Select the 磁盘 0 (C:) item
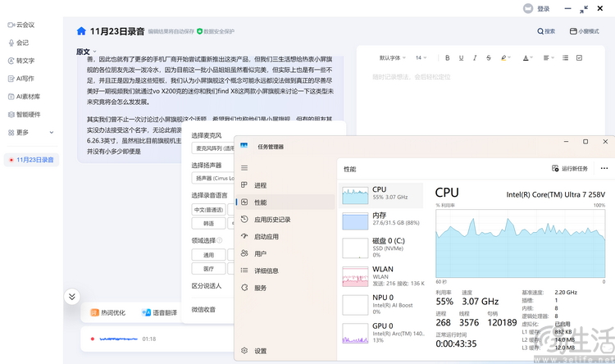Viewport: 615px width, 364px height. (381, 248)
